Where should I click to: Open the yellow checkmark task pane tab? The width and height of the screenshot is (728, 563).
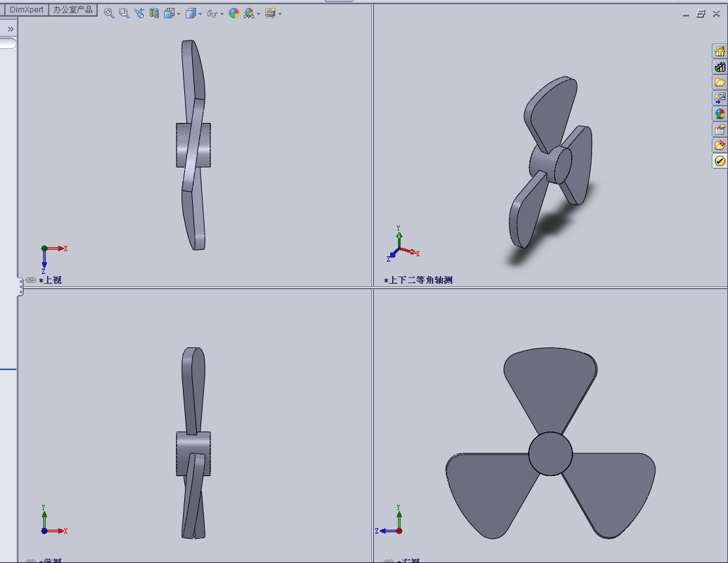pyautogui.click(x=720, y=162)
